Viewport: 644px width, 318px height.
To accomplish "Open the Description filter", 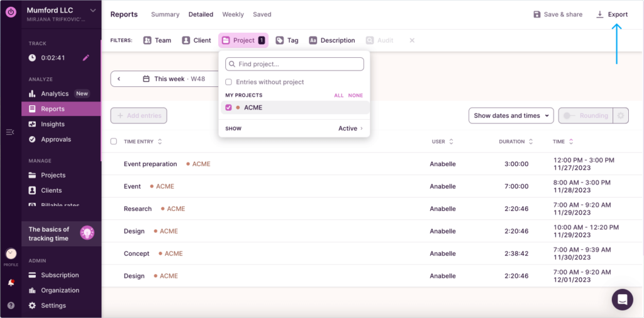I will point(332,40).
